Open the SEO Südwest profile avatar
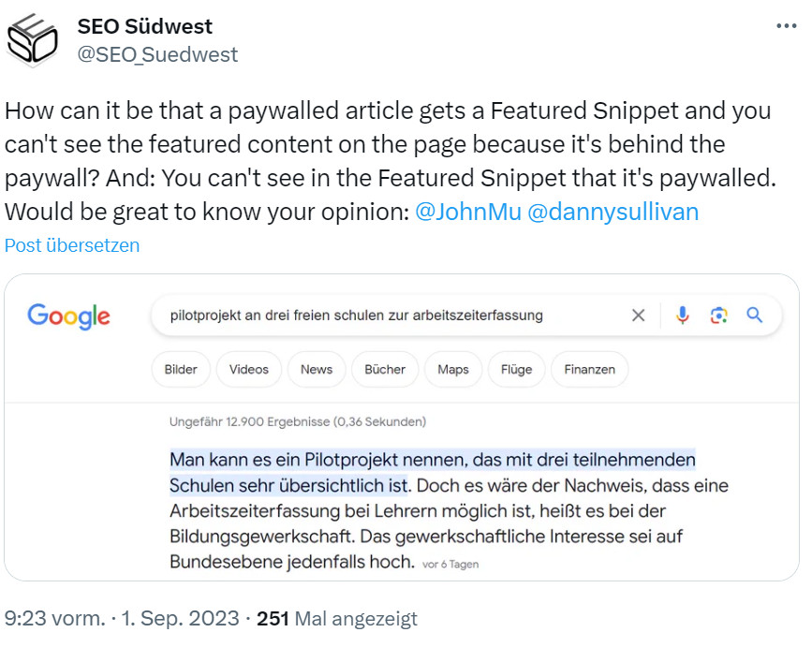 point(33,39)
